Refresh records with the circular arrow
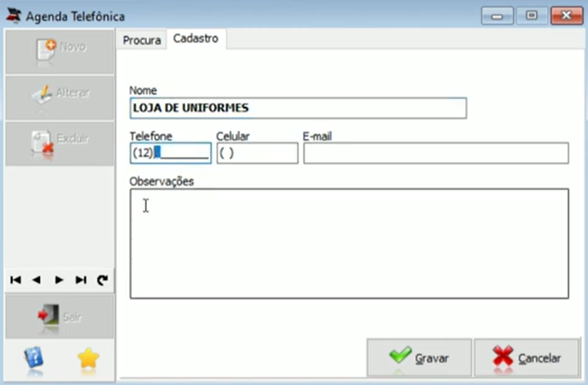This screenshot has width=588, height=385. 102,280
